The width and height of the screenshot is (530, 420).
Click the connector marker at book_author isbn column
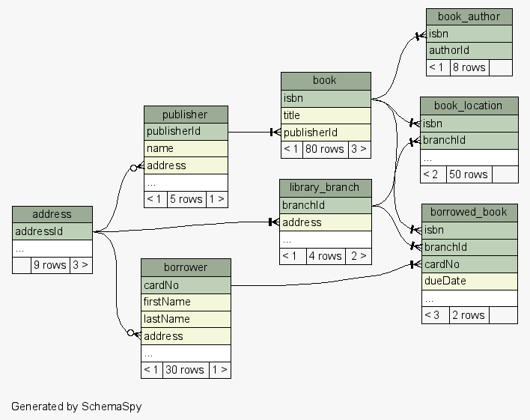coord(420,35)
